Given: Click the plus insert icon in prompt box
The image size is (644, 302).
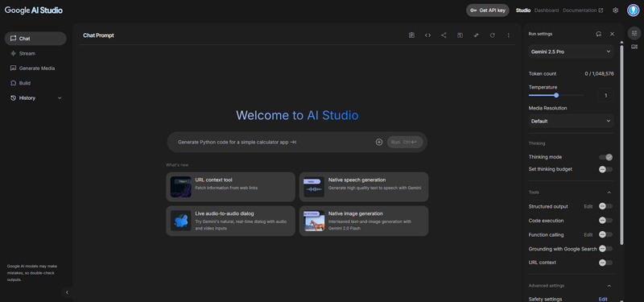Looking at the screenshot, I should click(378, 143).
